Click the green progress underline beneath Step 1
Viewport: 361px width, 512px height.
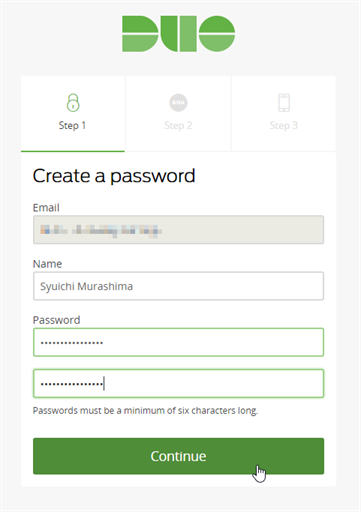click(73, 151)
